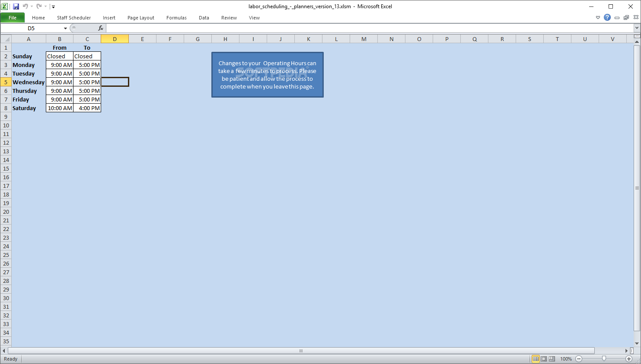
Task: Restore the workbook window inside Excel
Action: pyautogui.click(x=626, y=18)
